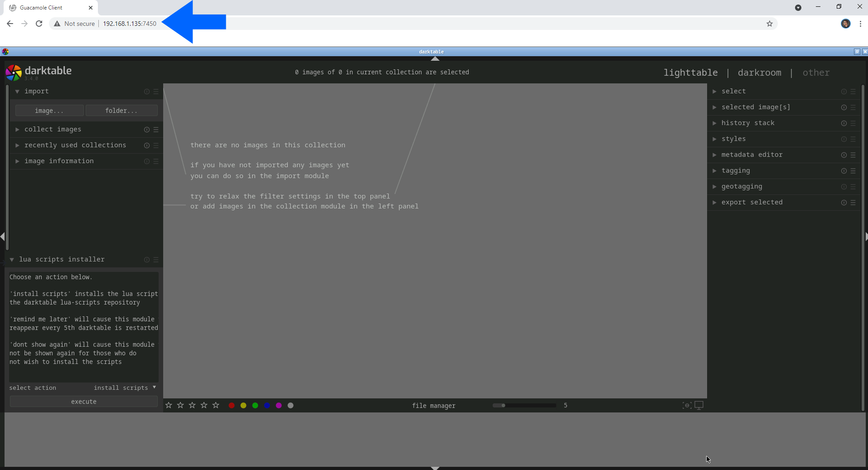Open presets menu of collect images

(x=156, y=130)
